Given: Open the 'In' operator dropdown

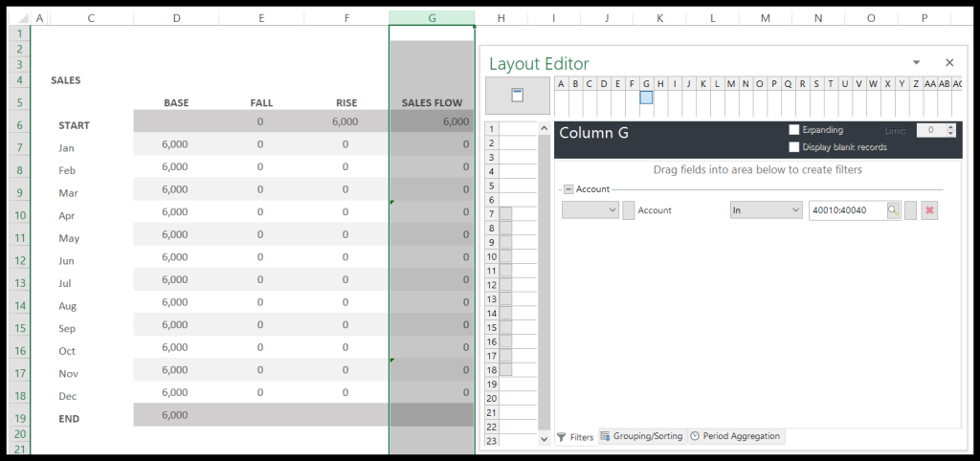Looking at the screenshot, I should [766, 210].
